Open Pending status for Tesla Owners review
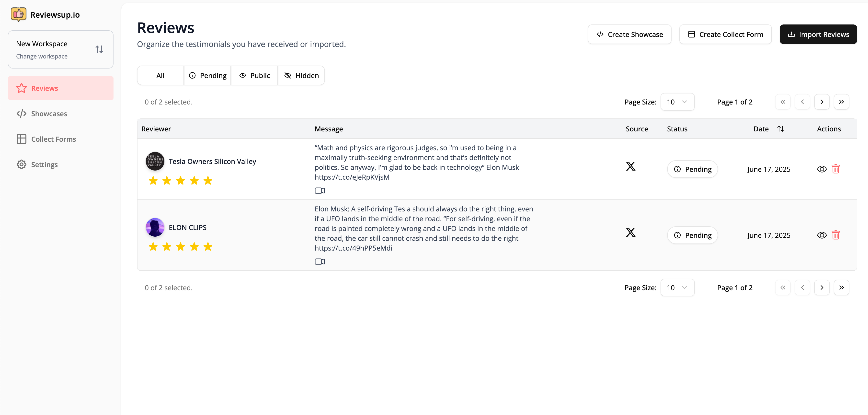Screen dimensions: 868x415 [x=692, y=169]
